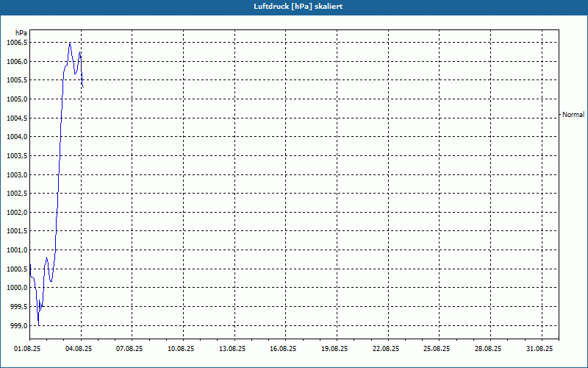Select the 1001,0 y-axis value
Screen dimensions: 588x368
(x=17, y=250)
